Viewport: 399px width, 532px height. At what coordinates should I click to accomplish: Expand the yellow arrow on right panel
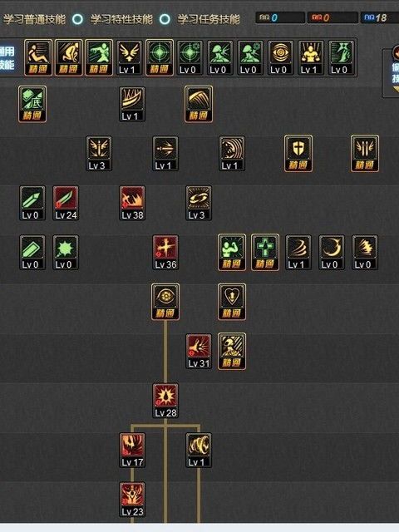point(396,90)
